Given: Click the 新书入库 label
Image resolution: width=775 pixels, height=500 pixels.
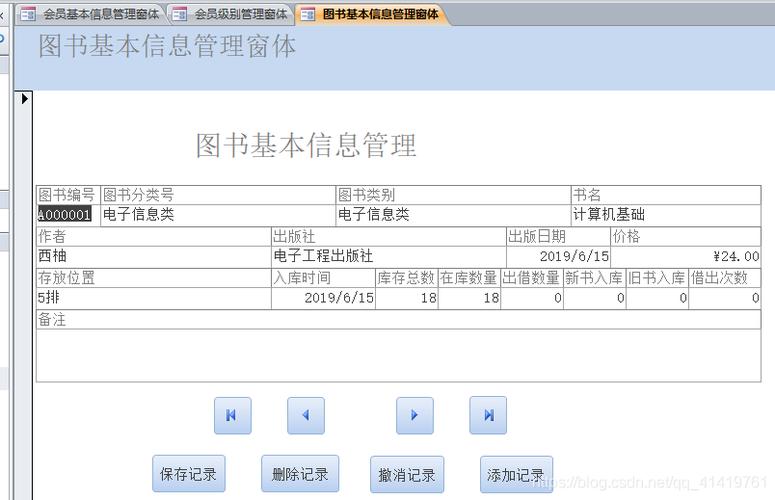Looking at the screenshot, I should tap(594, 278).
